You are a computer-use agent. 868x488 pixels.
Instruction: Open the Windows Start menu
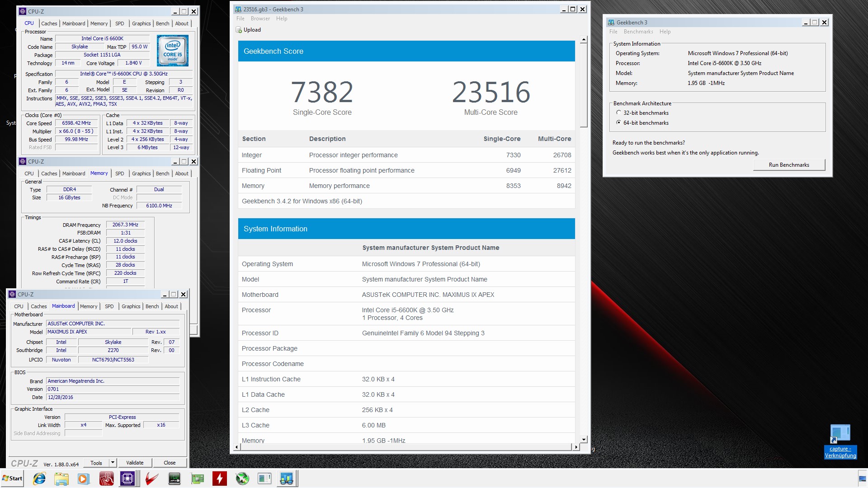pos(12,479)
